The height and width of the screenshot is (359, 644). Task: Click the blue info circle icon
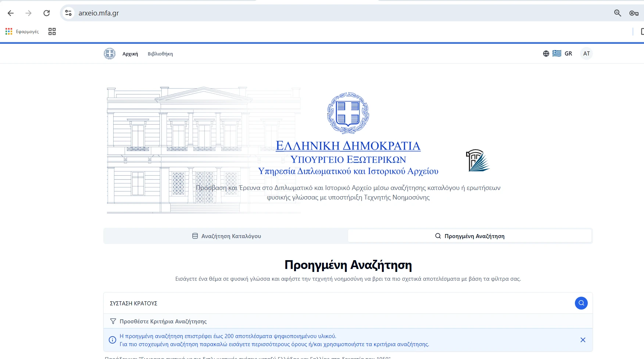click(112, 340)
